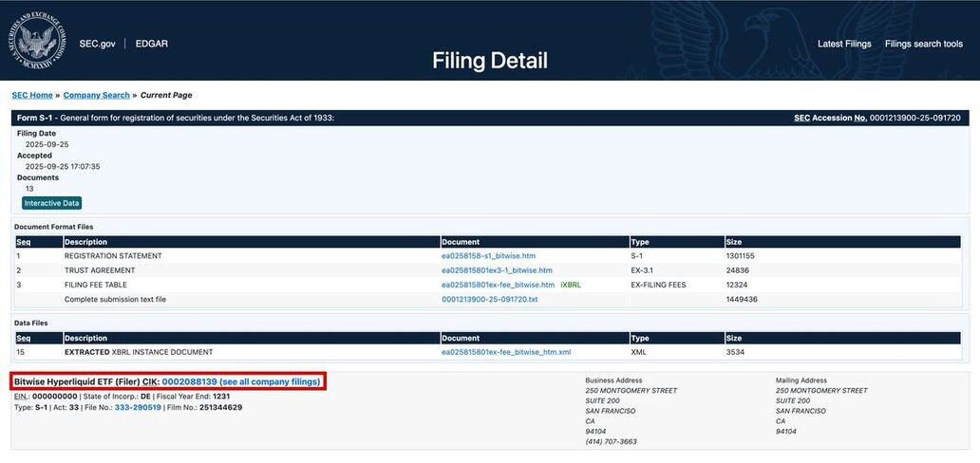Click CIK number 0002088139 link
The height and width of the screenshot is (463, 980).
[x=189, y=381]
